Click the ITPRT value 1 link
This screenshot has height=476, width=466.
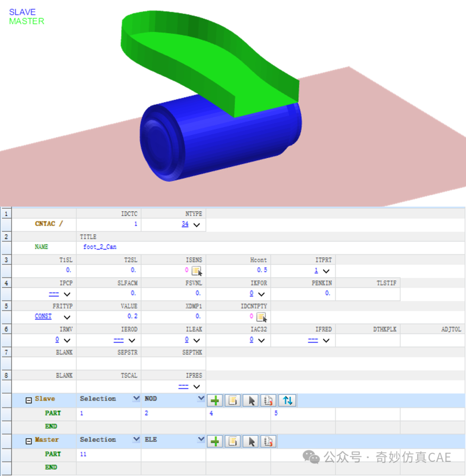coord(316,270)
